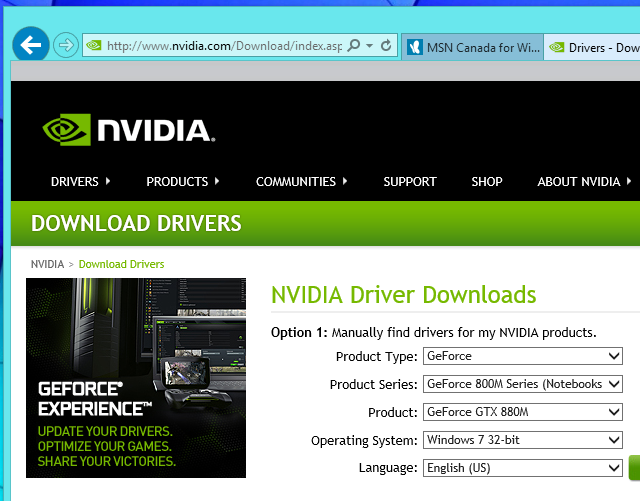Screen dimensions: 640x501
Task: Click the Download Drivers breadcrumb link
Action: 121,264
